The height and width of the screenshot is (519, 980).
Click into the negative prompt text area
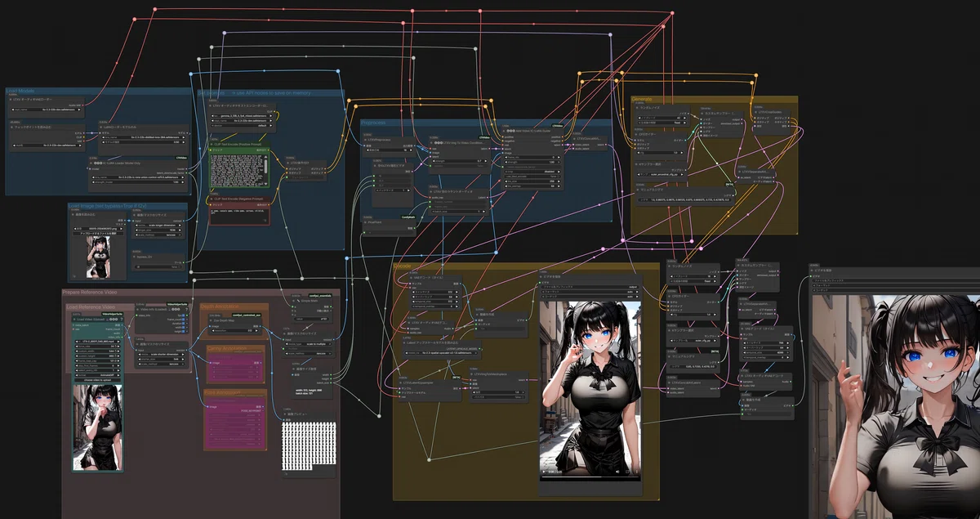click(238, 216)
